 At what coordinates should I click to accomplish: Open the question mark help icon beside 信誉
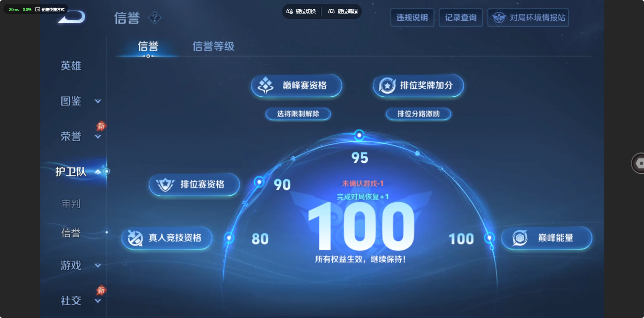point(155,18)
